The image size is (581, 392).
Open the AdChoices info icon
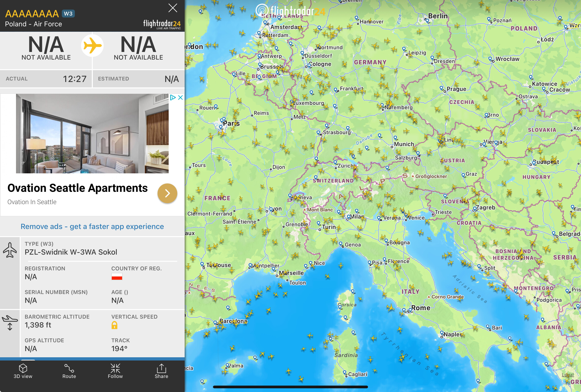(173, 98)
